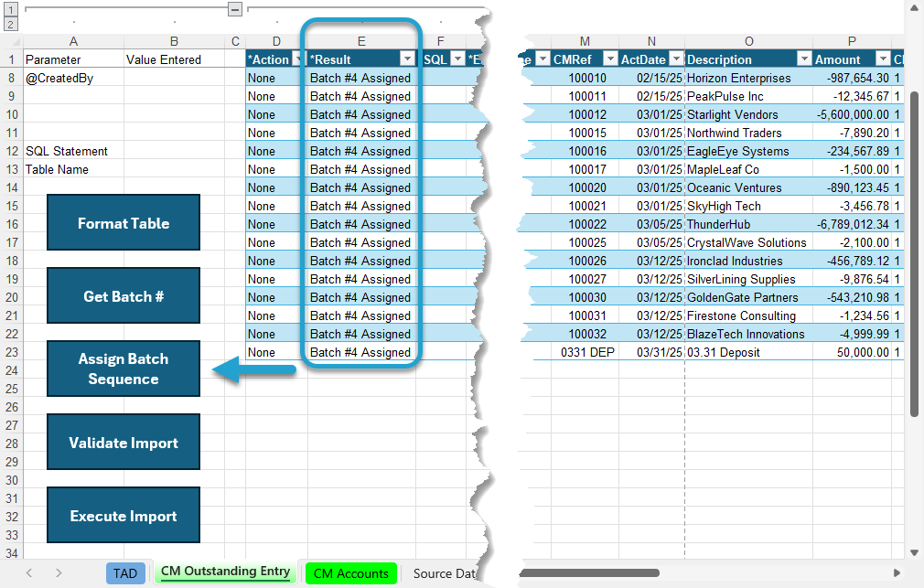Select the Northwind Traders description cell
The image size is (924, 588).
click(x=749, y=133)
